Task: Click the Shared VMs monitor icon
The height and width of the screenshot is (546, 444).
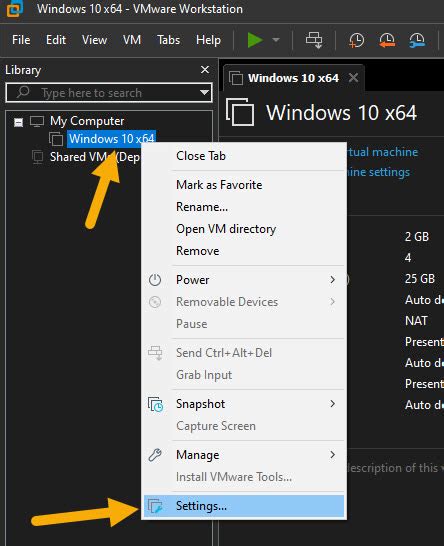Action: tap(37, 157)
